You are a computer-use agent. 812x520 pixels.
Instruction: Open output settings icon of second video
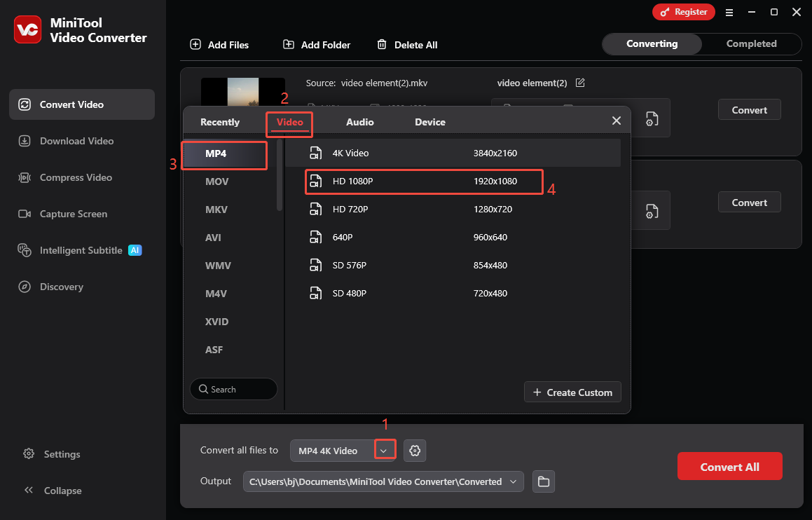(x=652, y=212)
